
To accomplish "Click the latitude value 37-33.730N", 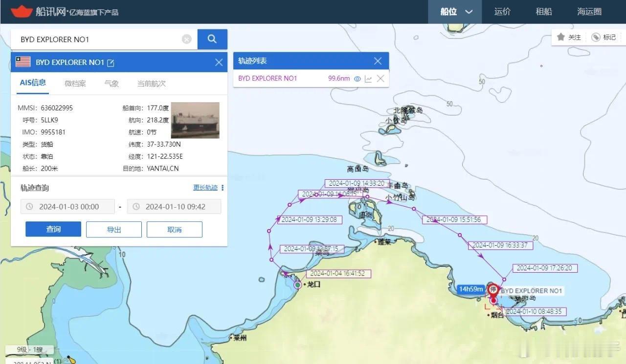I will pos(164,144).
